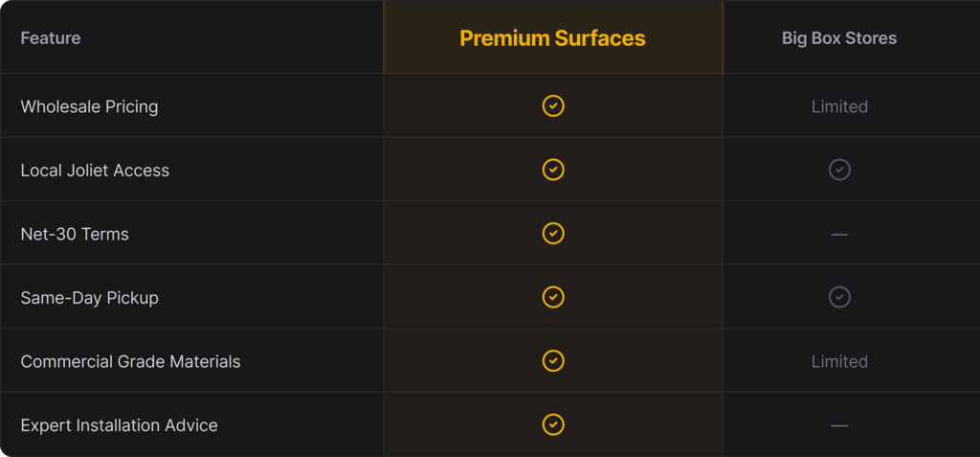Click the Premium Surfaces column header

pos(552,38)
